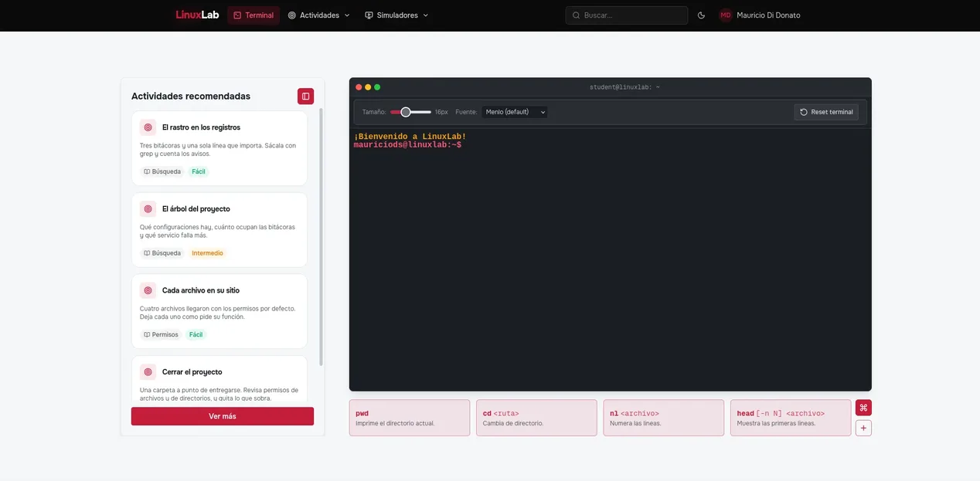Click target icon of El rastro en los registros
Viewport: 980px width, 481px height.
click(148, 127)
